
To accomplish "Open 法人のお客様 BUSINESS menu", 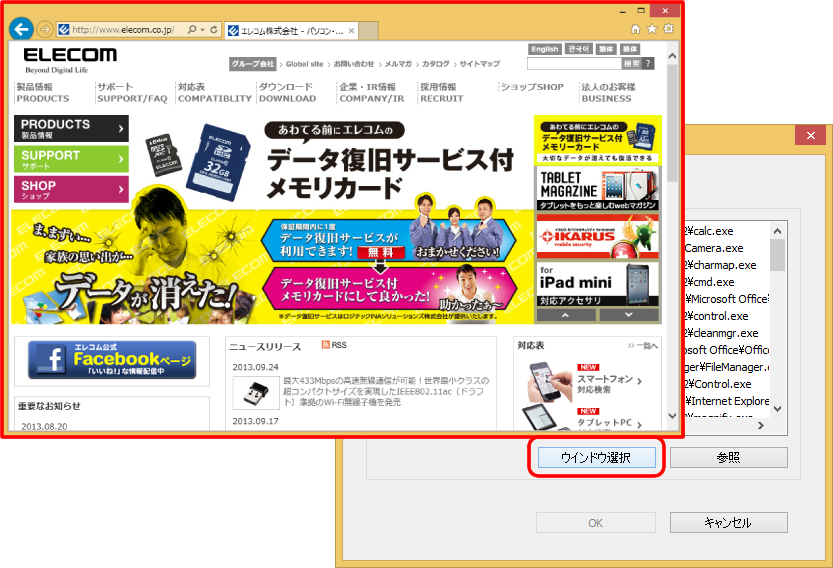I will [608, 92].
